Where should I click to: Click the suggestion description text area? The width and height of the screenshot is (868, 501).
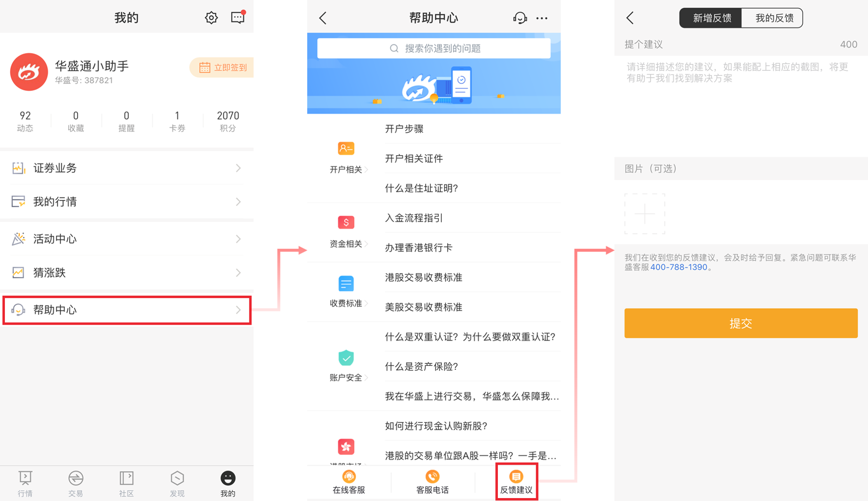(741, 106)
